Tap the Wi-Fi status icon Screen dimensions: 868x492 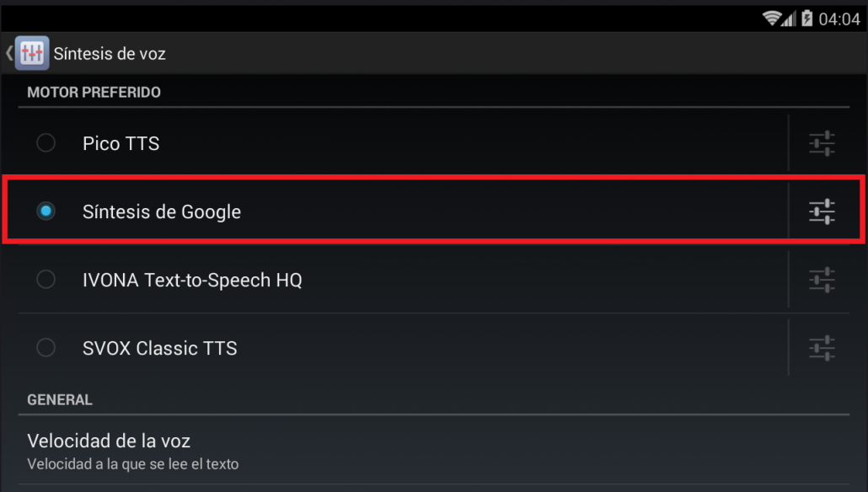(771, 19)
